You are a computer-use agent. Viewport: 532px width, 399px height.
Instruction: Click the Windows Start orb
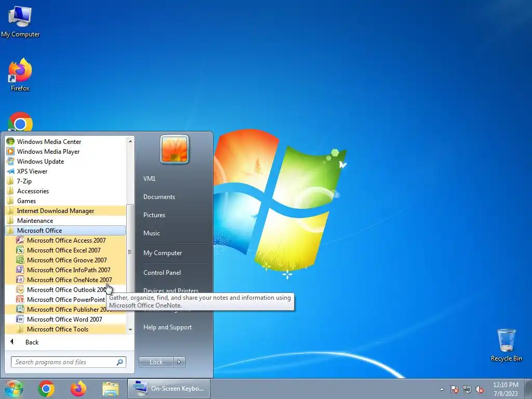point(13,389)
